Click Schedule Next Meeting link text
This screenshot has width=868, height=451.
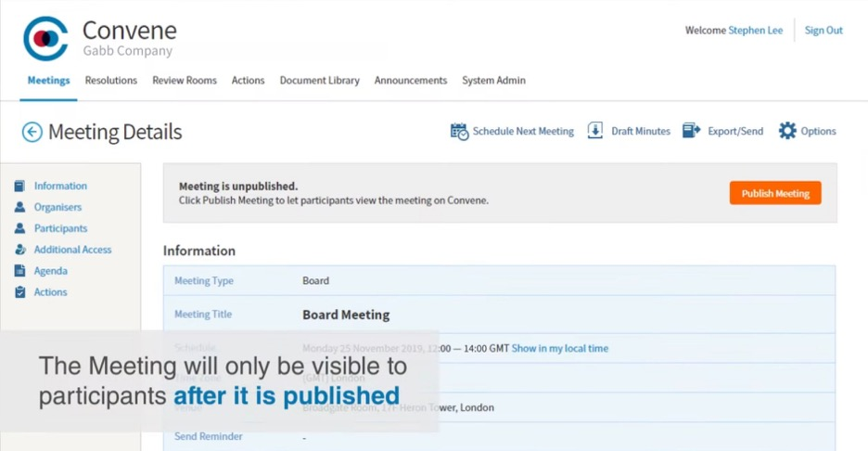(523, 132)
